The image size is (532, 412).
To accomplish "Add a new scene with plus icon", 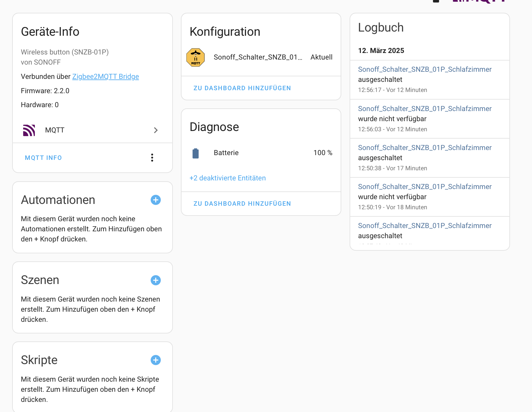I will click(x=156, y=280).
